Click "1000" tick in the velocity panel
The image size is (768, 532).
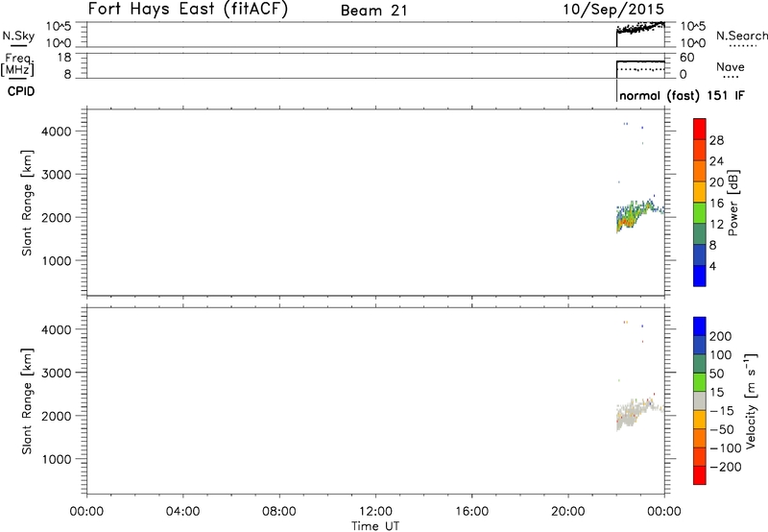coord(57,459)
